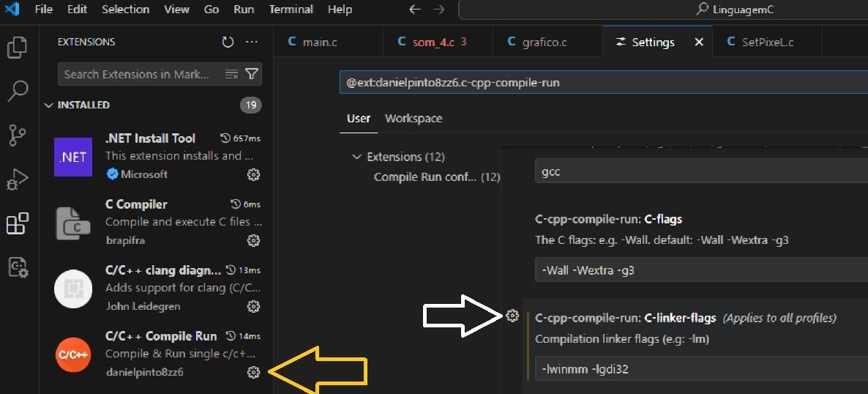Select clang diagnostics extension icon

73,289
